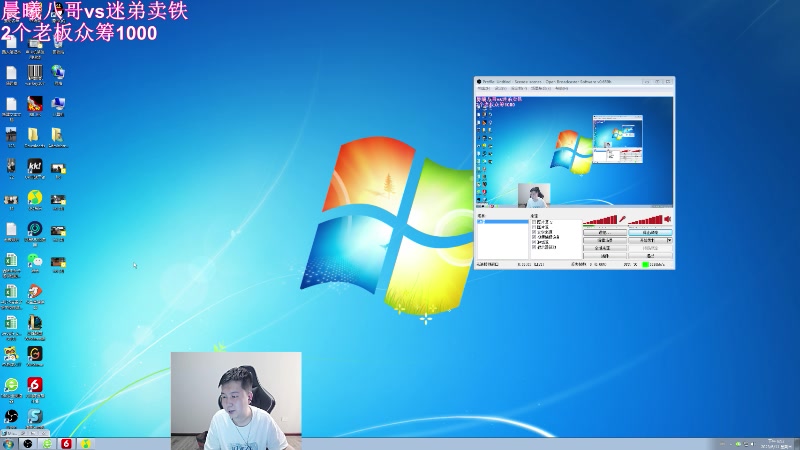The height and width of the screenshot is (450, 800).
Task: Click the OBS Global Sources button
Action: 605,248
